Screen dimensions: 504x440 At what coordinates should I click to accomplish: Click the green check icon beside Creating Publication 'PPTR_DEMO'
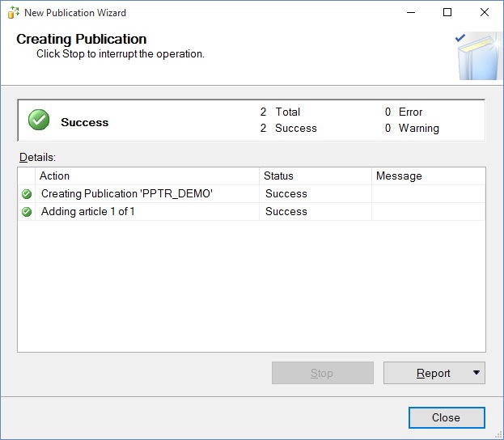coord(27,194)
